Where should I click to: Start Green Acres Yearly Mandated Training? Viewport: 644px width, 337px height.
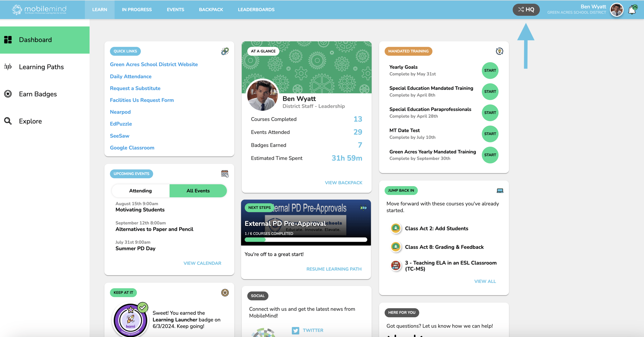490,155
